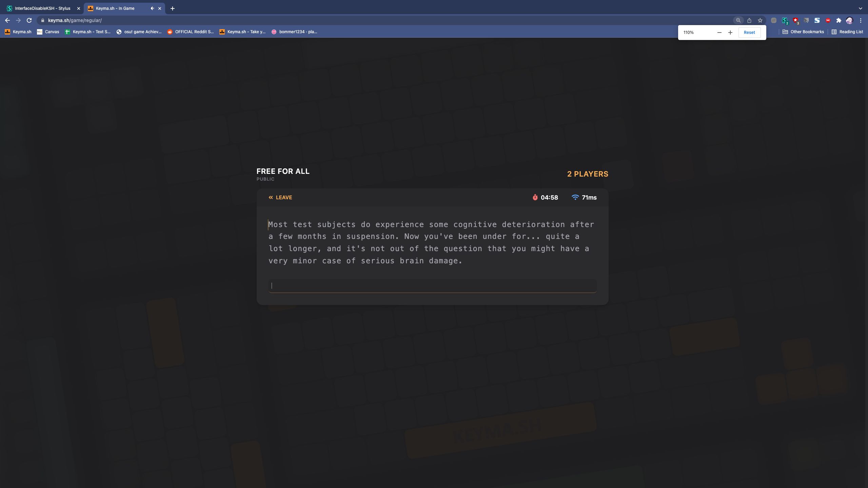Open a new browser tab
The width and height of the screenshot is (868, 488).
pyautogui.click(x=173, y=8)
